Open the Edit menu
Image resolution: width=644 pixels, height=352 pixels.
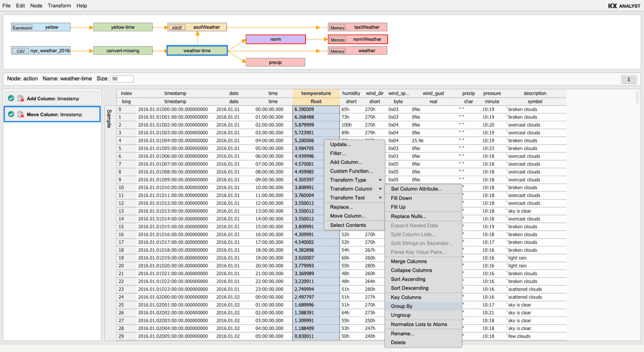pyautogui.click(x=21, y=6)
